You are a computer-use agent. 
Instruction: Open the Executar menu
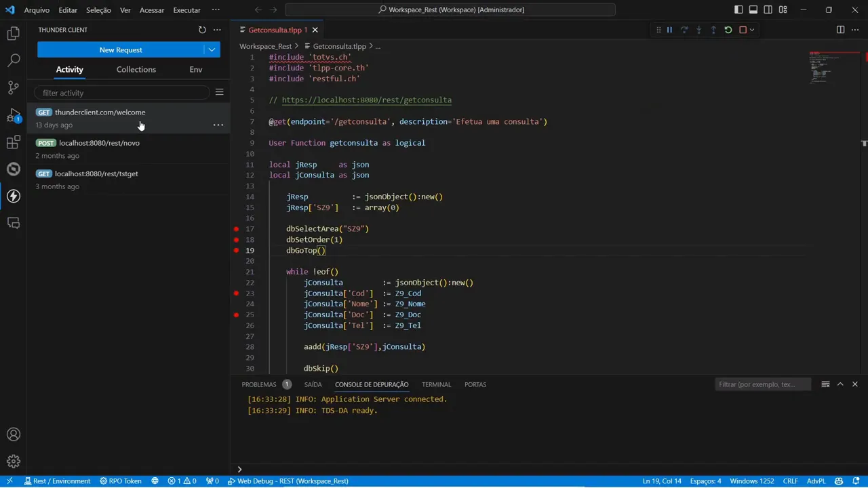pos(186,9)
